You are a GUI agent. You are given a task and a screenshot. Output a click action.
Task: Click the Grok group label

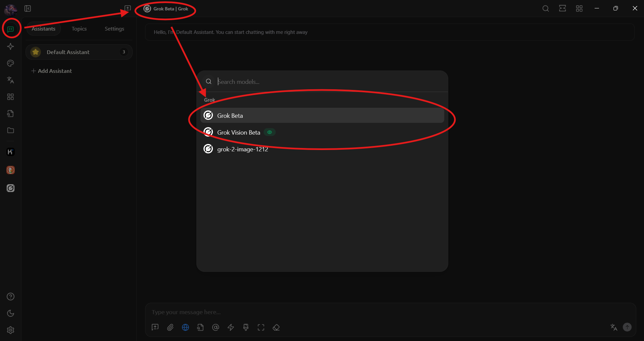coord(210,100)
